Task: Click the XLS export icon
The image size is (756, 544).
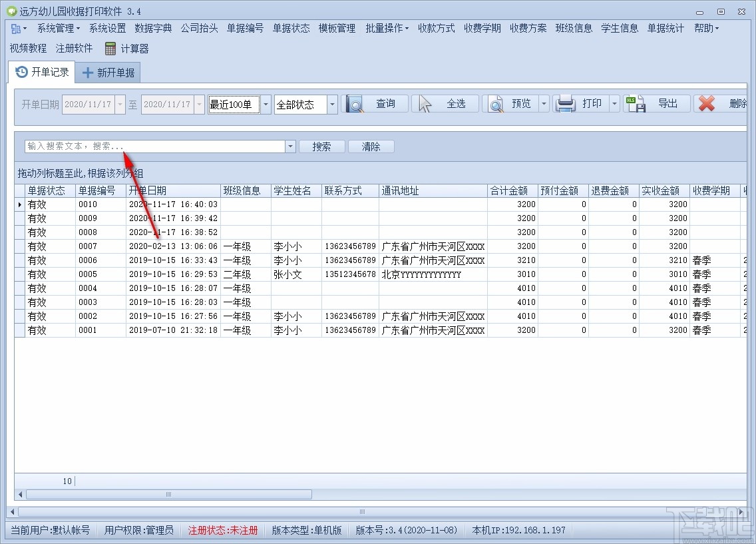Action: coord(636,104)
